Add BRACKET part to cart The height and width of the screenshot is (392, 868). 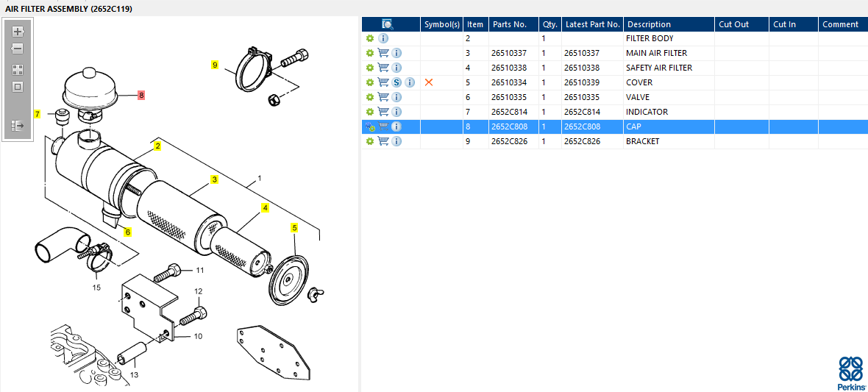pyautogui.click(x=383, y=141)
